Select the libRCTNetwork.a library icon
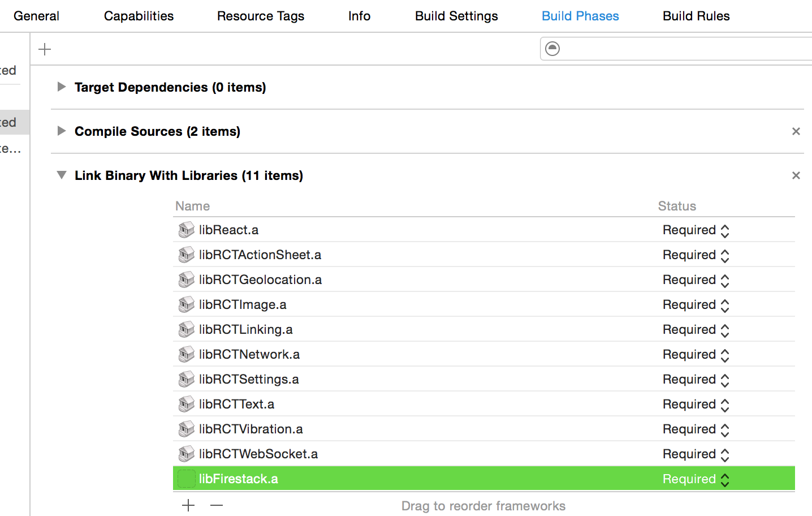Screen dimensions: 812x516 (186, 354)
